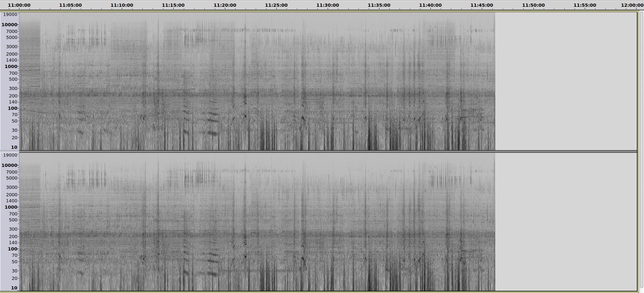Click the 5000 Hz label on top channel scale
This screenshot has height=293, width=644.
(11, 38)
